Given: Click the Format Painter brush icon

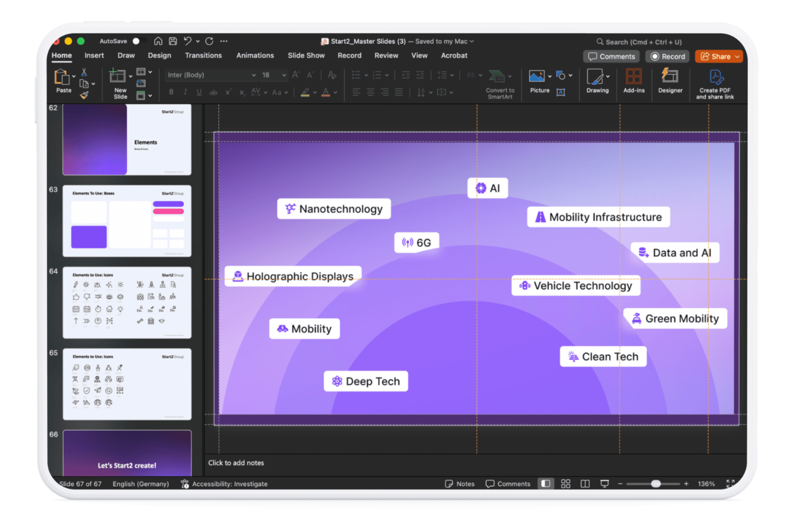Looking at the screenshot, I should pos(84,95).
